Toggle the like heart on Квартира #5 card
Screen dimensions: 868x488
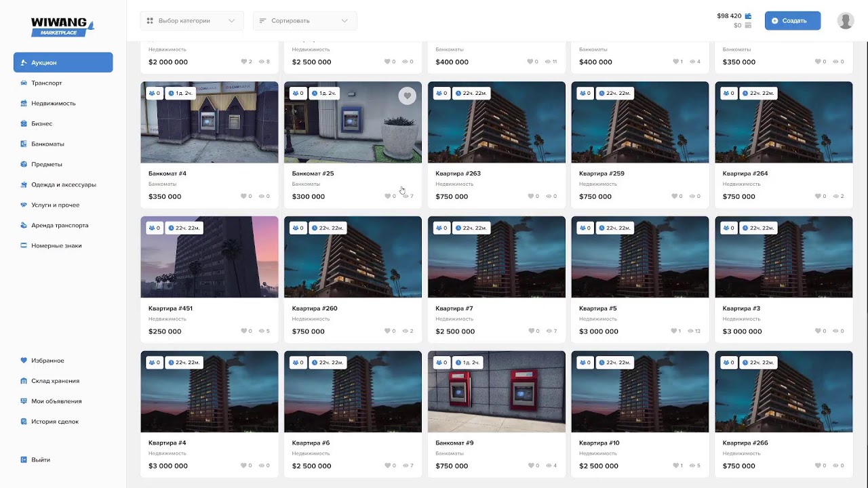coord(675,331)
